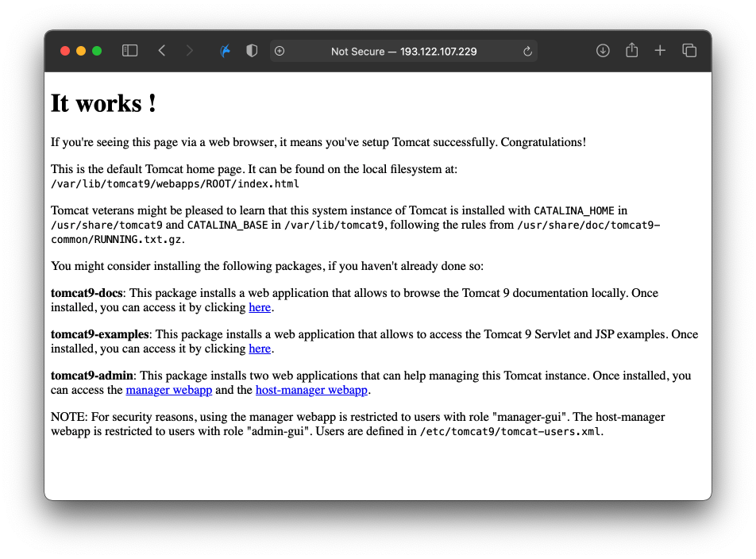Open the Share menu
This screenshot has width=756, height=559.
pyautogui.click(x=631, y=50)
